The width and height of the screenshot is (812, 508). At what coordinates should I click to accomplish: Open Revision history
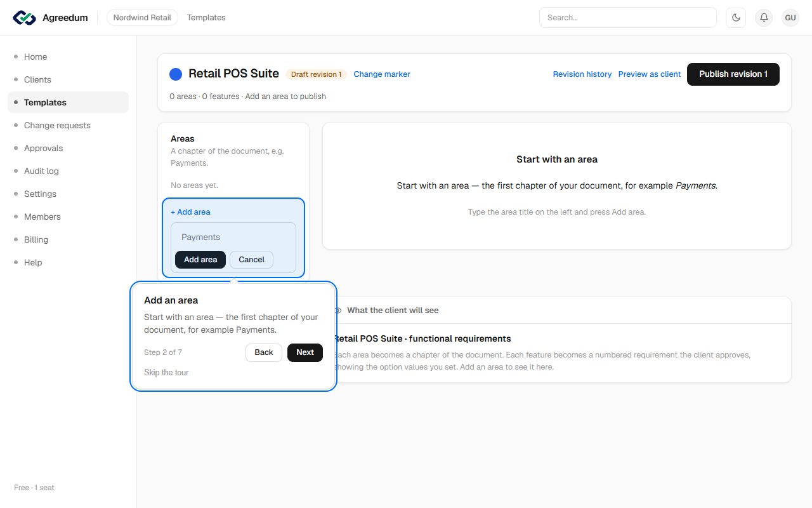pos(582,74)
